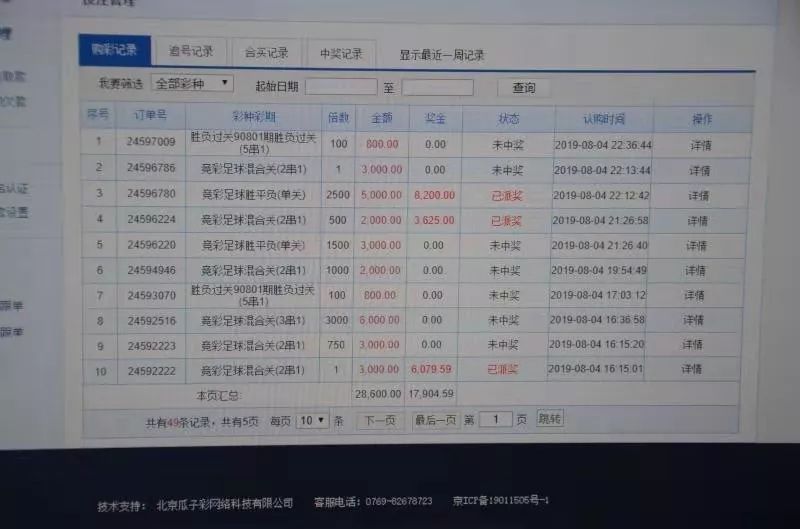Click multiplier 2500 cell
This screenshot has height=529, width=800.
click(338, 195)
